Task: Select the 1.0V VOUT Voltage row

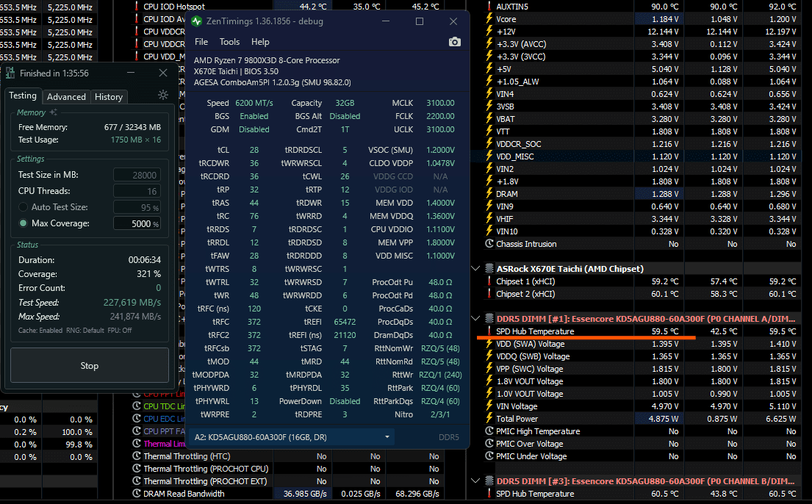Action: tap(641, 394)
